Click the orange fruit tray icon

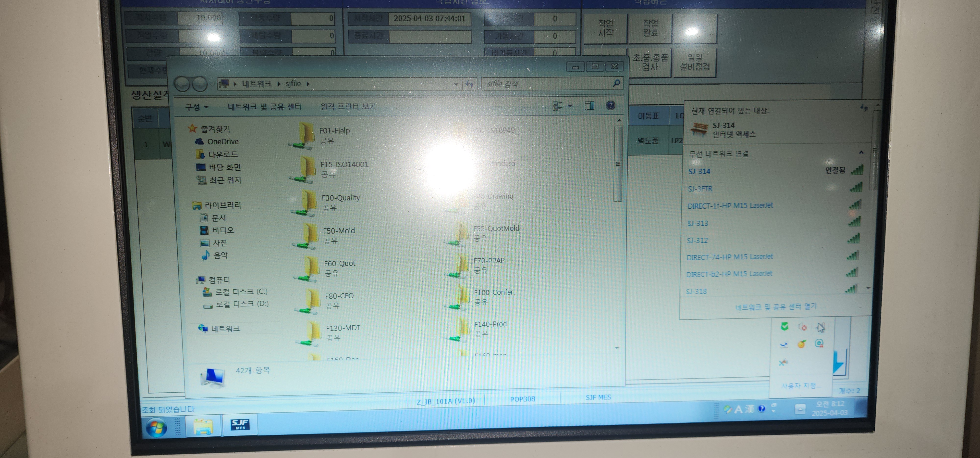[802, 344]
